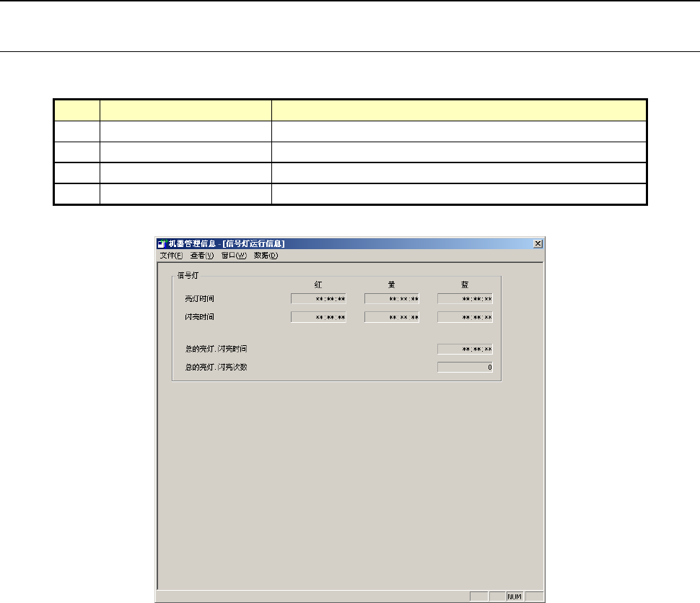Open the 窗口(W) menu
Viewport: 700px width, 603px height.
coord(234,256)
